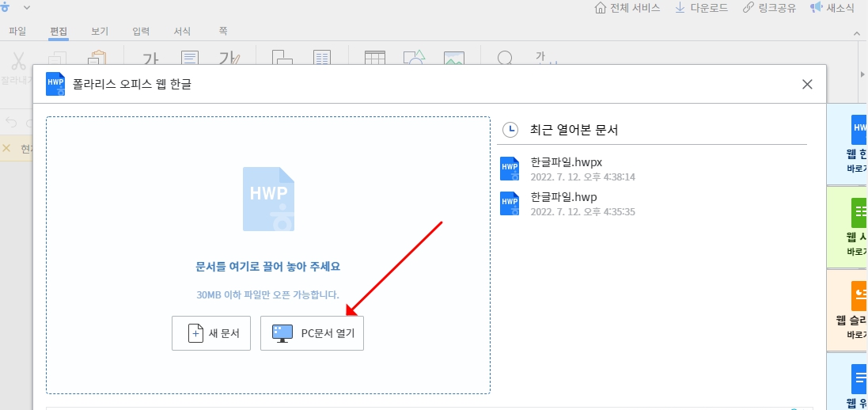Click the 다운로드 download link

click(701, 8)
